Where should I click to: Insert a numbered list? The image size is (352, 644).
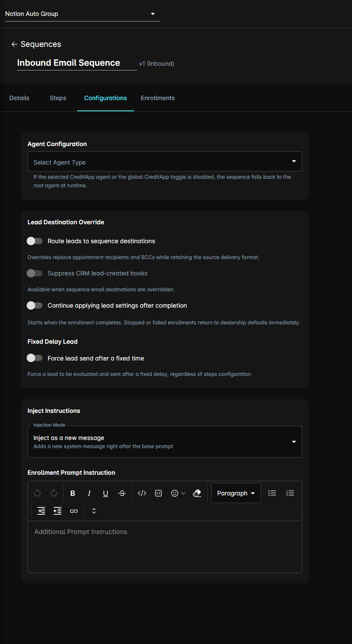tap(290, 493)
